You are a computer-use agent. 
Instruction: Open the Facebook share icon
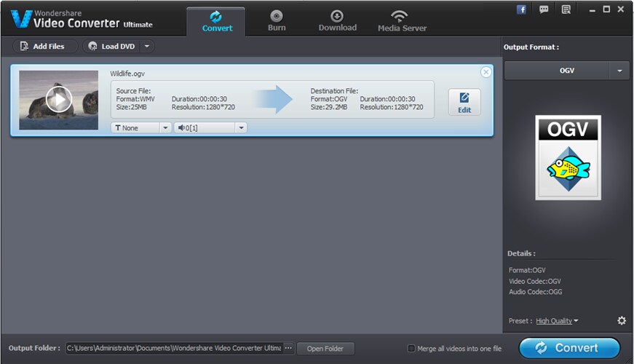[x=522, y=9]
